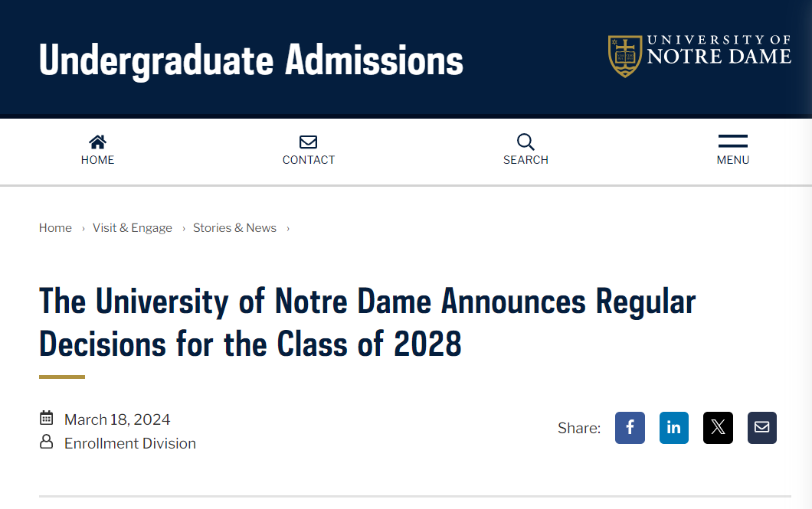The height and width of the screenshot is (509, 812).
Task: Click University of Notre Dame wordmark
Action: (x=719, y=51)
